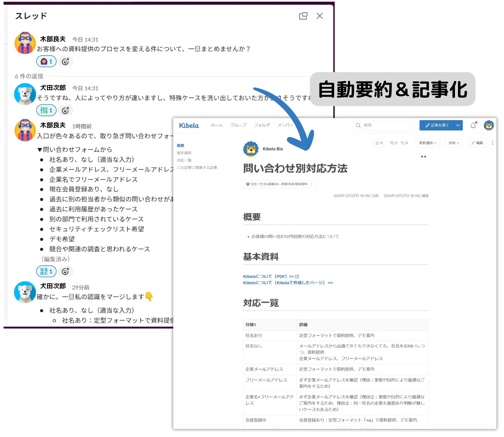Screen dimensions: 504x437
Task: Open the Kibela-Biz author avatar
Action: [251, 149]
